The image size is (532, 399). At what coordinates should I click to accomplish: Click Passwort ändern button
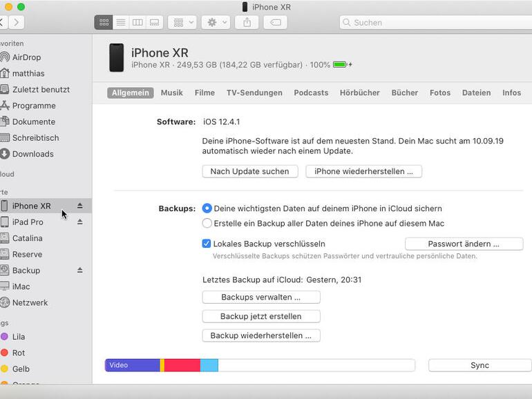point(464,244)
